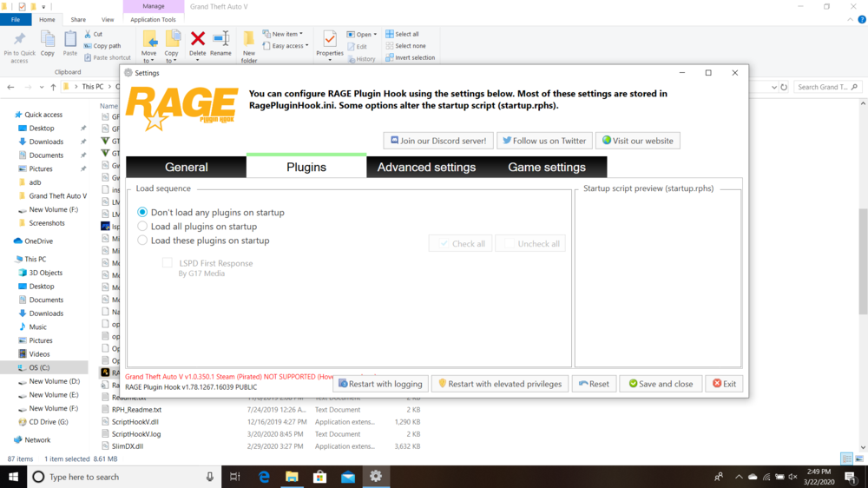Select ScriptHookV.dll file

coord(135,421)
